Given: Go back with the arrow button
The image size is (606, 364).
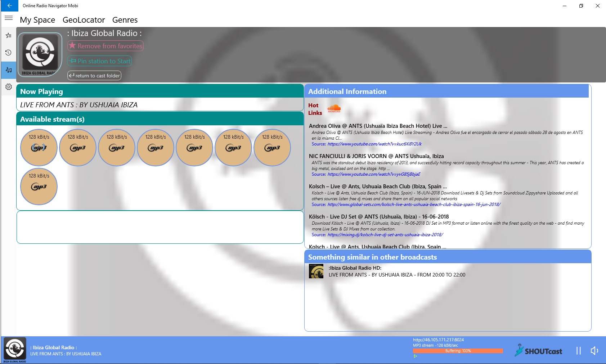Looking at the screenshot, I should pyautogui.click(x=9, y=6).
